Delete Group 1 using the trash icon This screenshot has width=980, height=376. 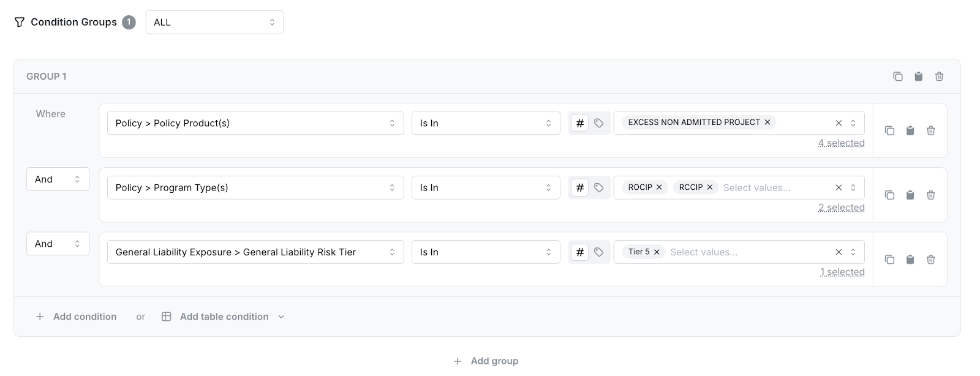939,77
